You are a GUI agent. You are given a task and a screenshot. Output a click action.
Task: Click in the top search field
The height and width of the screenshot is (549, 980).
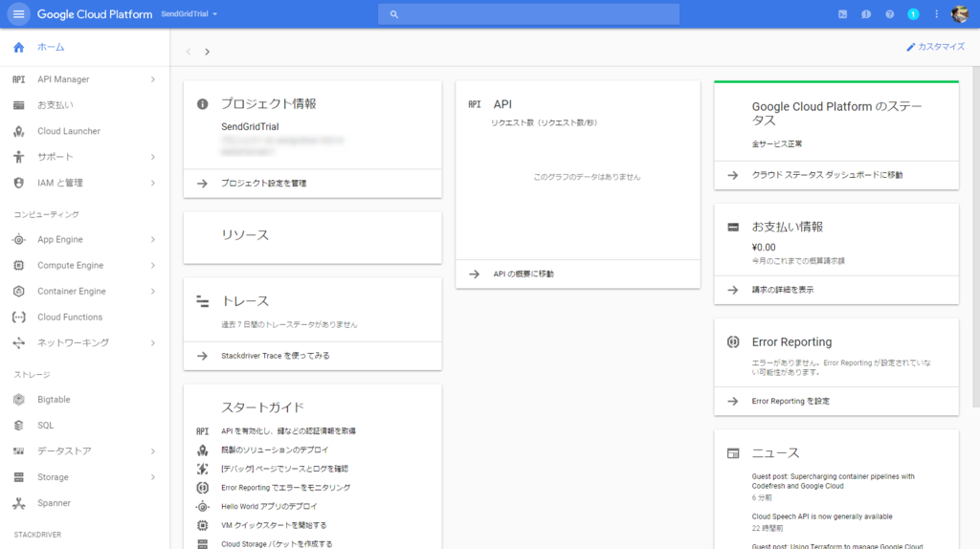528,13
